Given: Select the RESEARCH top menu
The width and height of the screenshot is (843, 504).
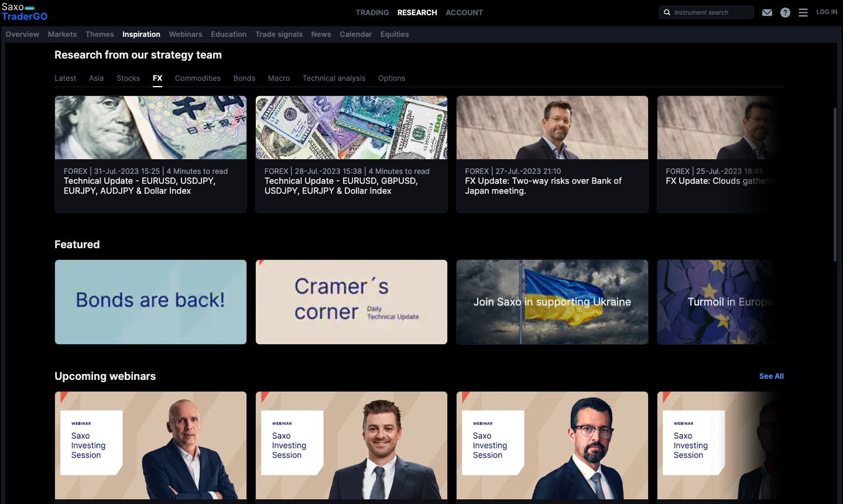Looking at the screenshot, I should tap(417, 12).
